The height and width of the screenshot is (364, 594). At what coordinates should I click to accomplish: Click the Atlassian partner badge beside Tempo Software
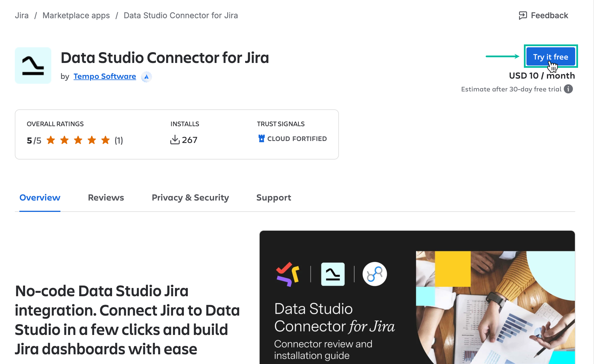pyautogui.click(x=147, y=77)
